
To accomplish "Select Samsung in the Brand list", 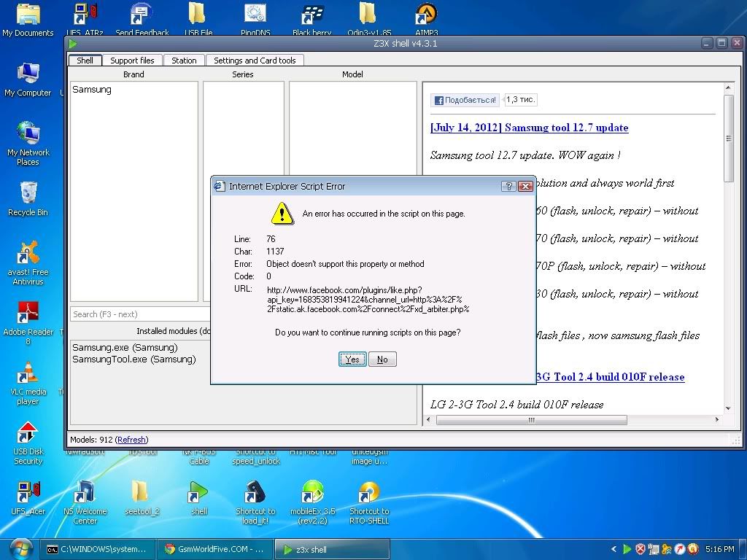I will 92,90.
